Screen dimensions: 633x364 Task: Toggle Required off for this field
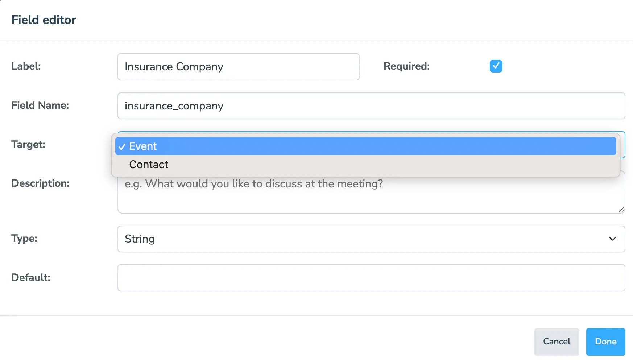click(x=496, y=66)
